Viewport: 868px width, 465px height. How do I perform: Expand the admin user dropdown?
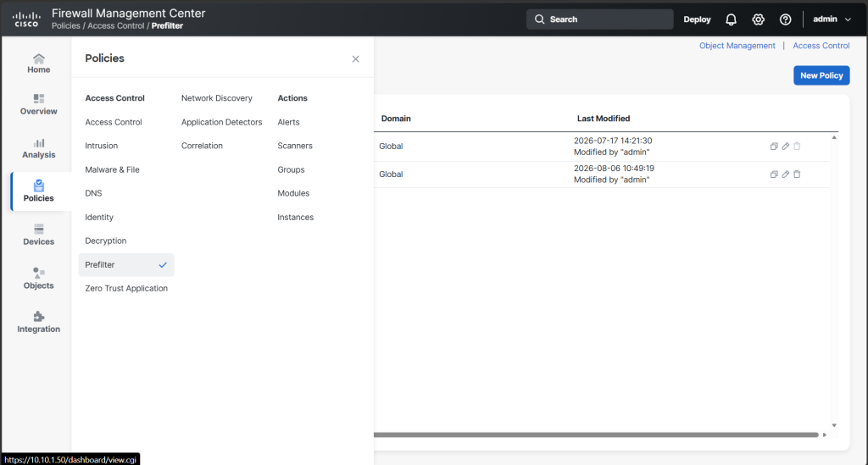(x=832, y=19)
